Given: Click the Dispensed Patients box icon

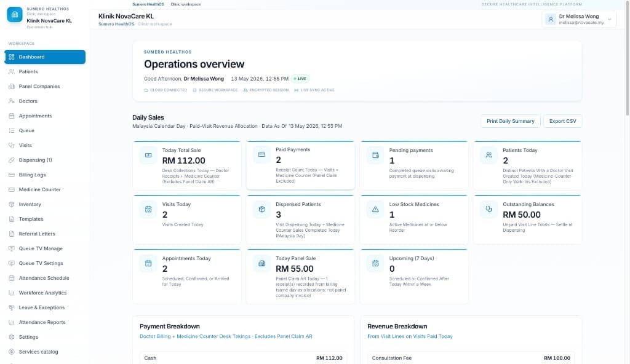Looking at the screenshot, I should click(261, 209).
